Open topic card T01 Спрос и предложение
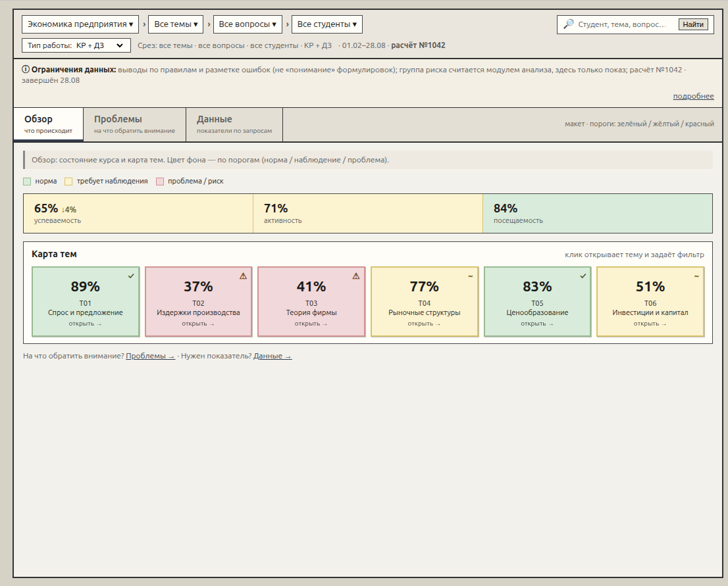Viewport: 728px width, 586px height. pos(86,302)
